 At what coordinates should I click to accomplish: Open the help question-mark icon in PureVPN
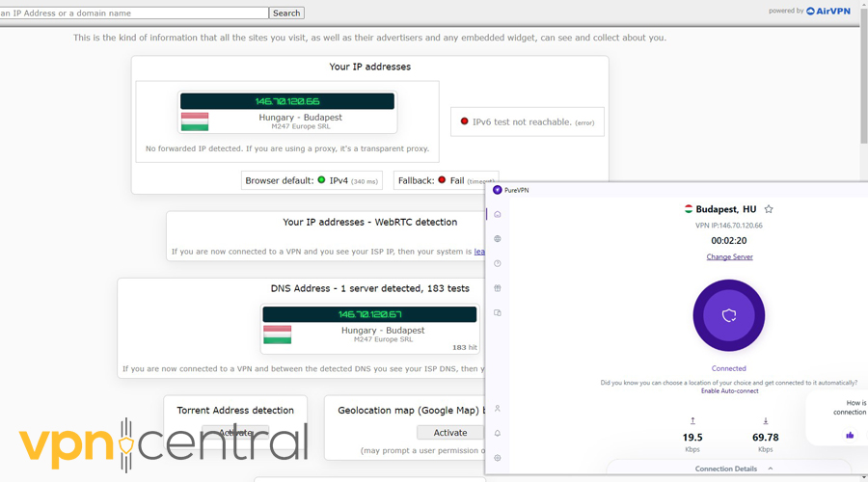point(497,263)
